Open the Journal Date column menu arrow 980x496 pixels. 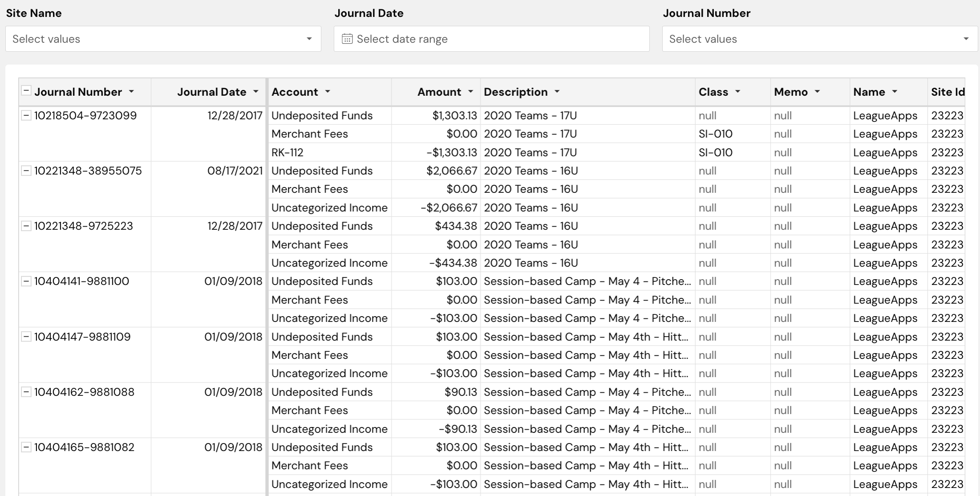256,92
